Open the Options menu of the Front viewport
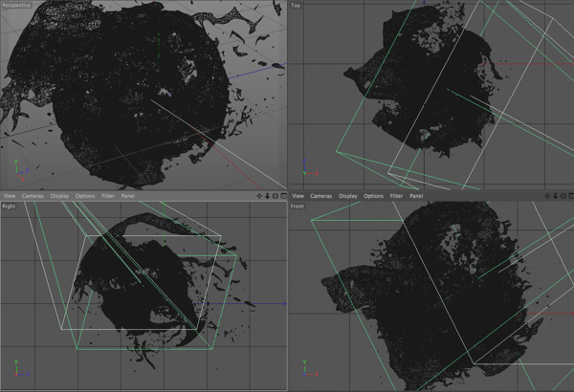574x392 pixels. [x=374, y=196]
